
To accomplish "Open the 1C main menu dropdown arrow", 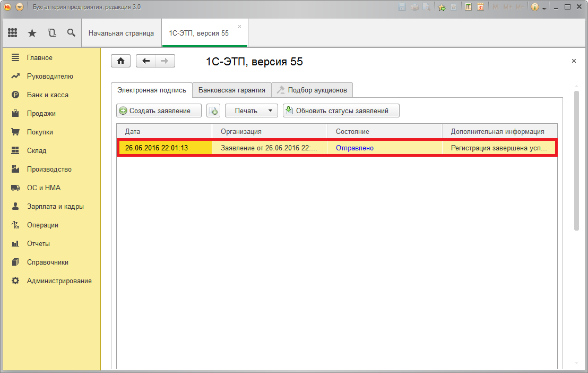I will point(20,7).
